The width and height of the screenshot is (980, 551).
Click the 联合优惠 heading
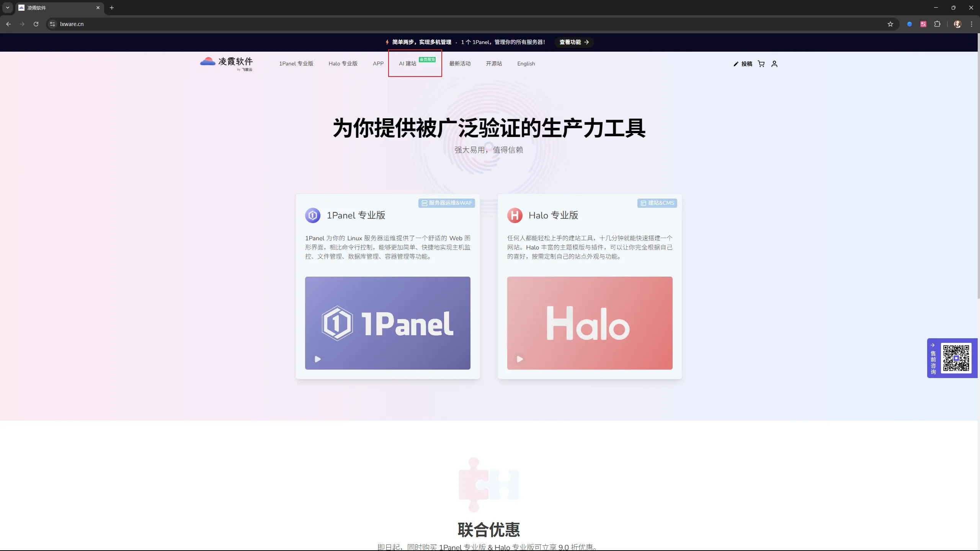click(489, 530)
